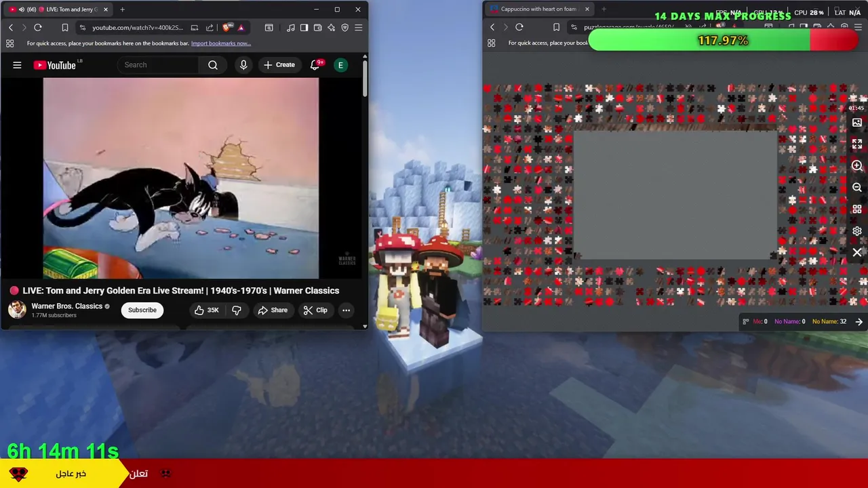Screen dimensions: 868x488
Task: Select Cappuccino with heart on foam tab
Action: pos(539,9)
